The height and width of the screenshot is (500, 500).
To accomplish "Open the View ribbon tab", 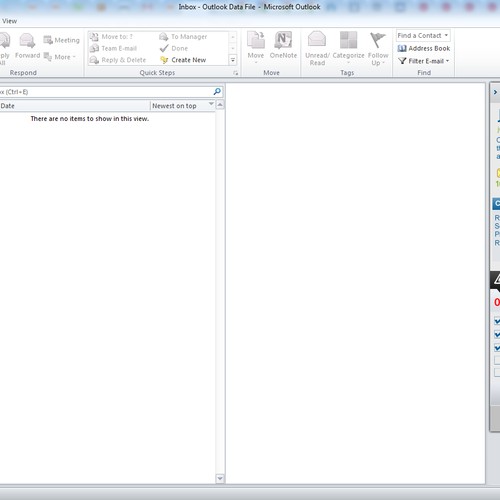I will pyautogui.click(x=9, y=21).
